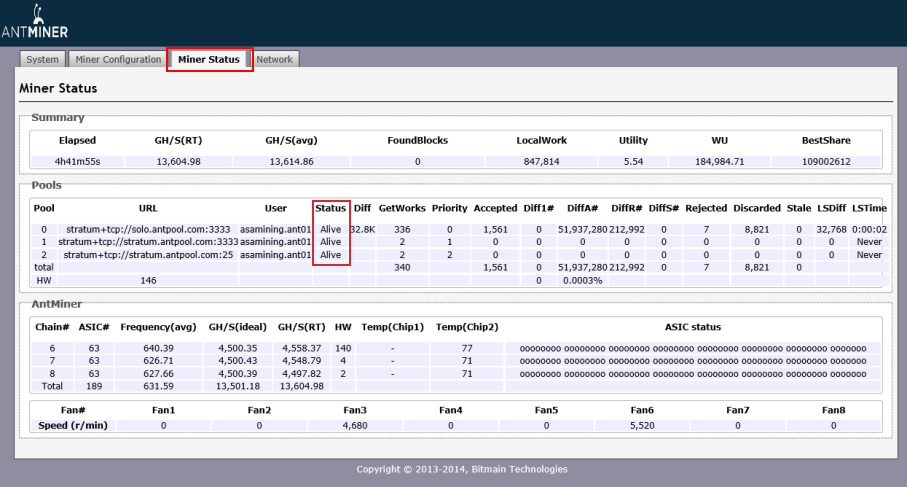Screen dimensions: 907x487
Task: Click the stratum.antpool.com:25 pool URL
Action: tap(148, 255)
